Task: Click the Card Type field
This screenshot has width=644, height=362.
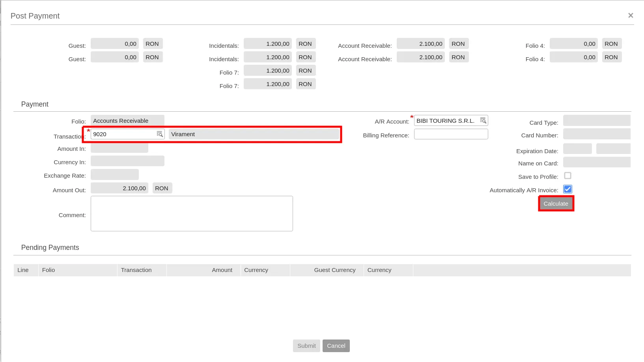Action: coord(597,120)
